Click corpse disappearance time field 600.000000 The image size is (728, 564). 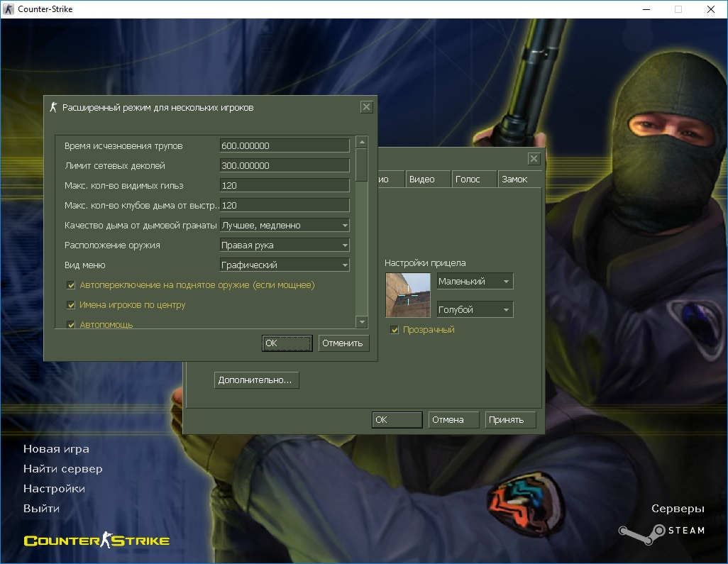point(285,145)
